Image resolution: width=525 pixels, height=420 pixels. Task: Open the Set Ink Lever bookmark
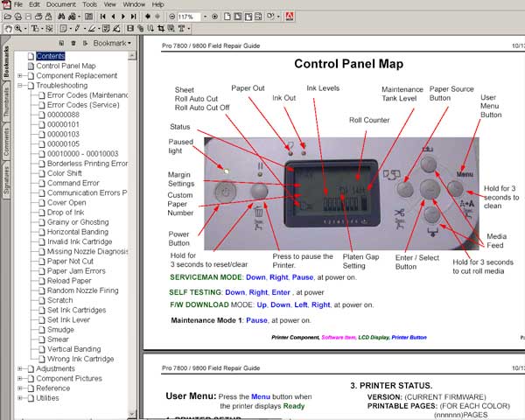68,320
